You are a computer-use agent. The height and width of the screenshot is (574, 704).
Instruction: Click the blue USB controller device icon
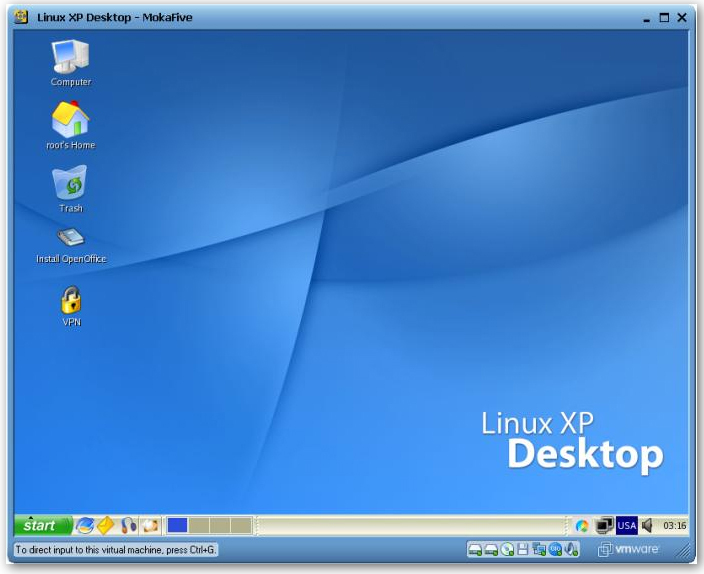click(555, 549)
